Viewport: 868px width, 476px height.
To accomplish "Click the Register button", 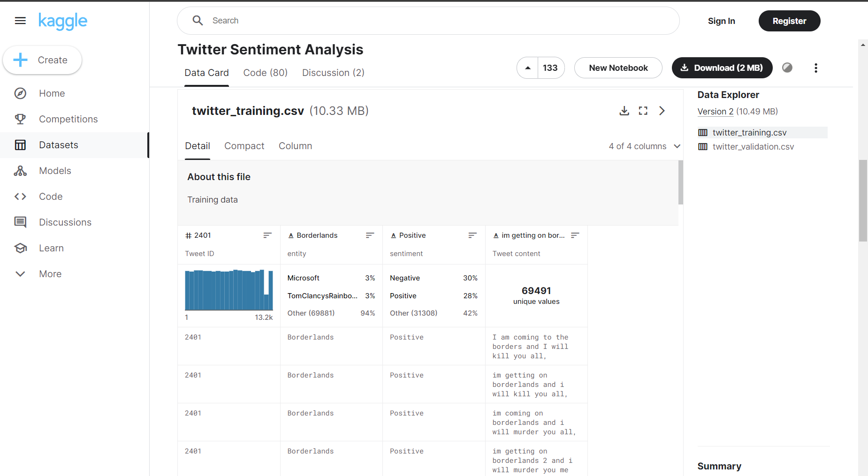I will pyautogui.click(x=789, y=21).
